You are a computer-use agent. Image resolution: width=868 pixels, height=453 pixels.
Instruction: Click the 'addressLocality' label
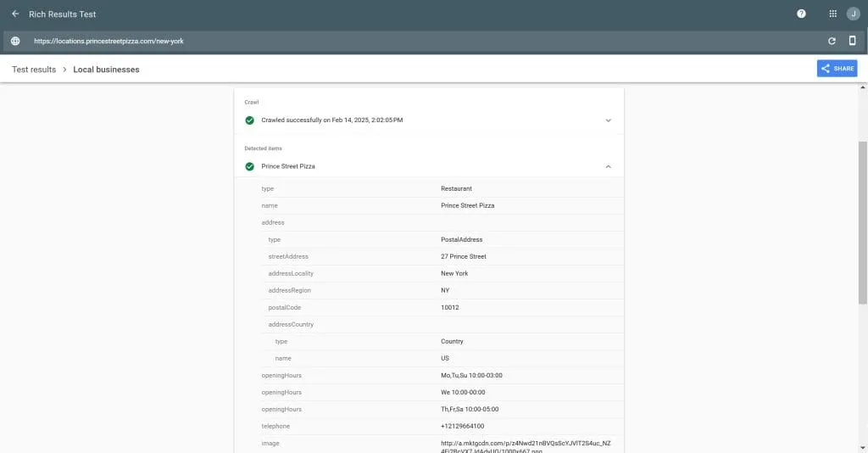coord(291,273)
